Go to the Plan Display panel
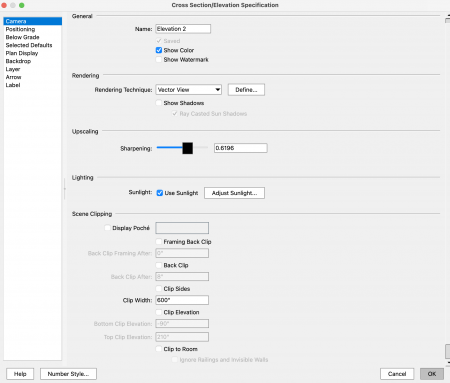This screenshot has width=450, height=383. click(22, 53)
